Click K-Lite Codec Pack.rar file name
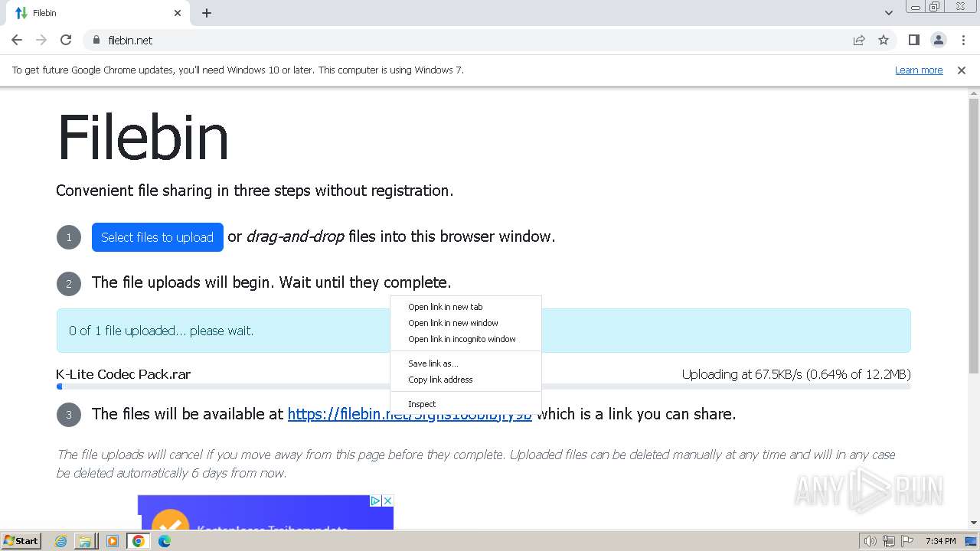The image size is (980, 551). pyautogui.click(x=123, y=374)
